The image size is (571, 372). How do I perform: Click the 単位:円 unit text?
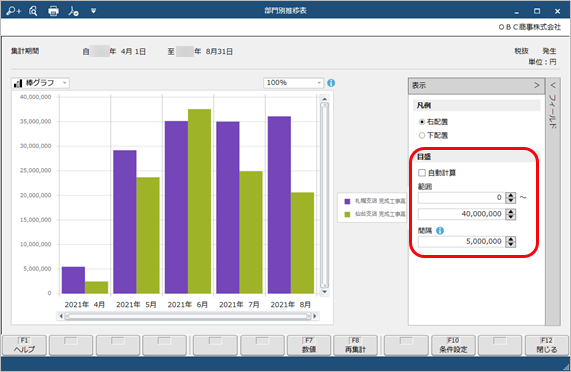click(542, 62)
